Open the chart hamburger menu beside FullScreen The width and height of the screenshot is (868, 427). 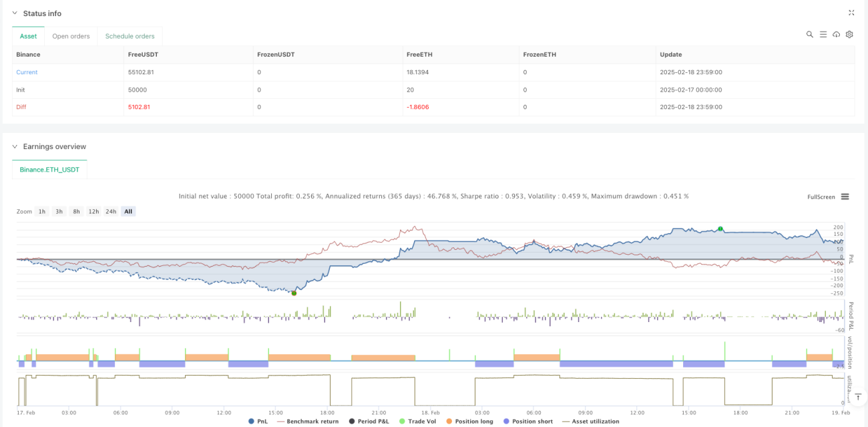pos(845,196)
